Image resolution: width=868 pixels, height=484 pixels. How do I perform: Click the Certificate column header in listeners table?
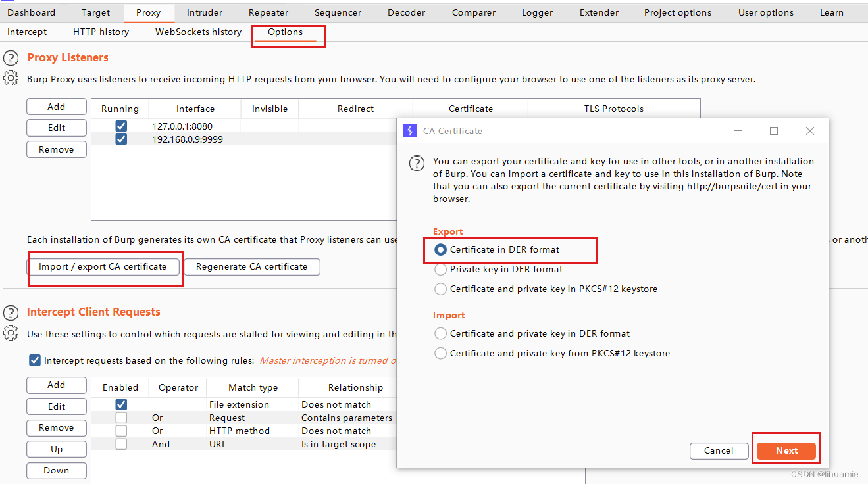(471, 109)
